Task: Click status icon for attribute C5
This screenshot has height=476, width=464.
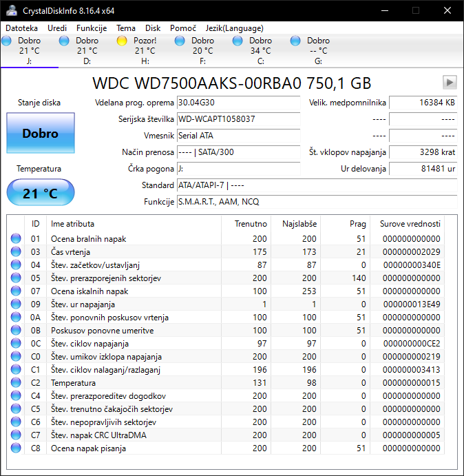Action: (x=16, y=408)
